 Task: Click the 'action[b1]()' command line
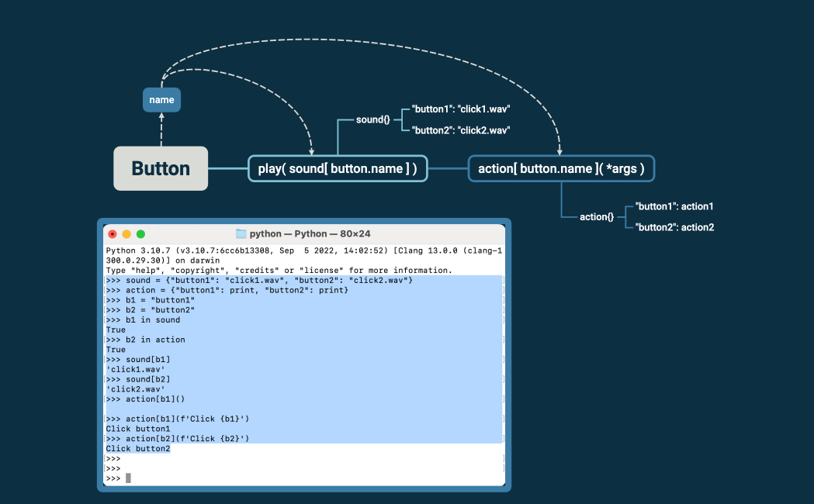click(x=155, y=399)
